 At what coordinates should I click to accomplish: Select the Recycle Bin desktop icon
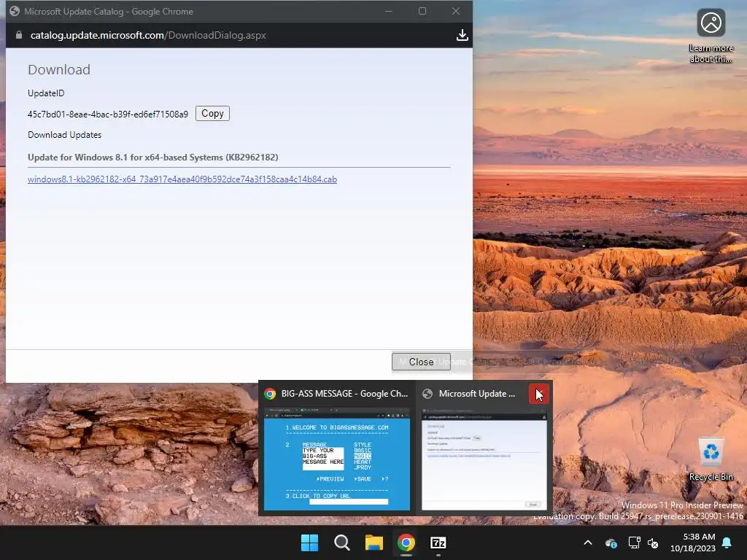(711, 459)
